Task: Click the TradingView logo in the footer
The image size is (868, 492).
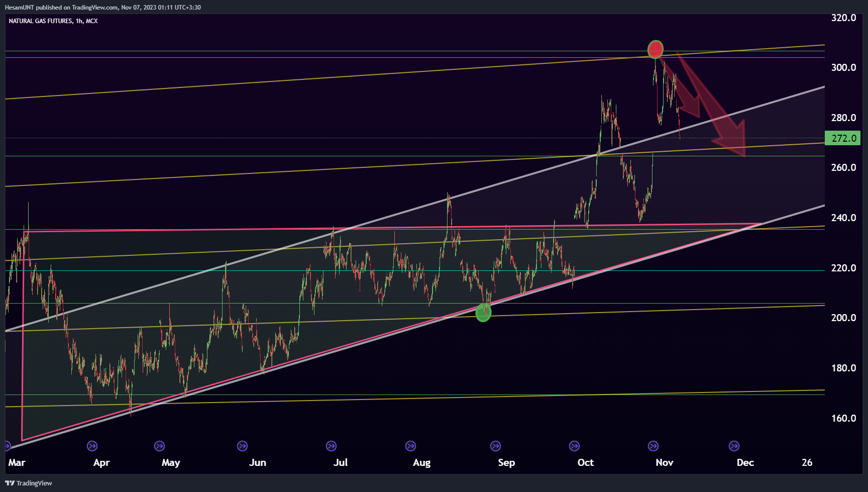Action: pos(29,483)
